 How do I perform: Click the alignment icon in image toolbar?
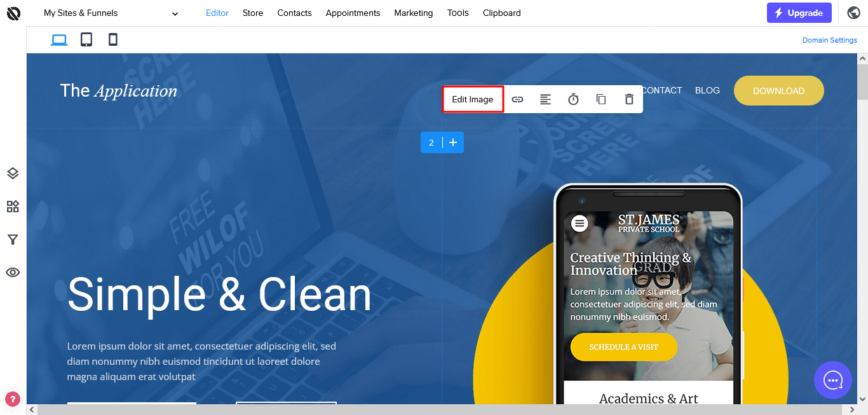click(x=546, y=99)
